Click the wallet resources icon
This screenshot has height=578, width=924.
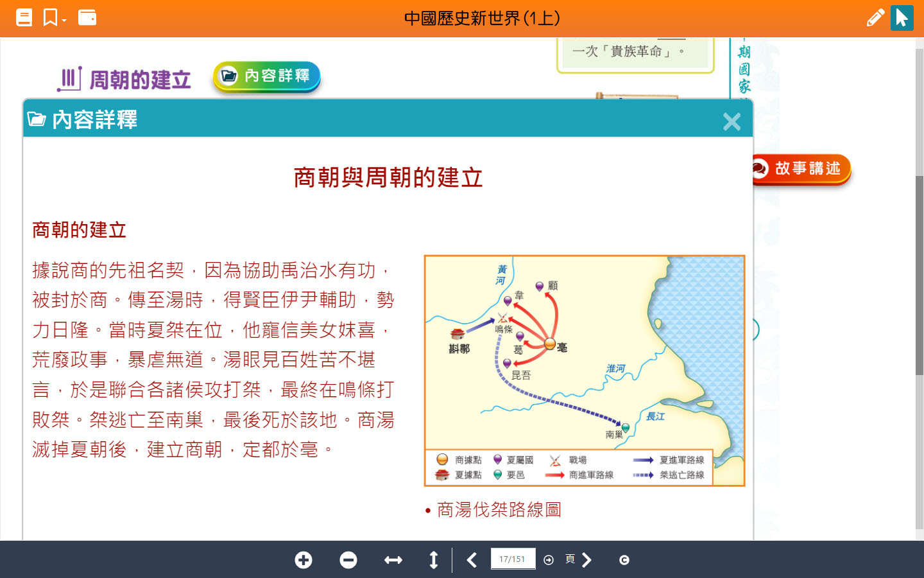click(x=87, y=17)
